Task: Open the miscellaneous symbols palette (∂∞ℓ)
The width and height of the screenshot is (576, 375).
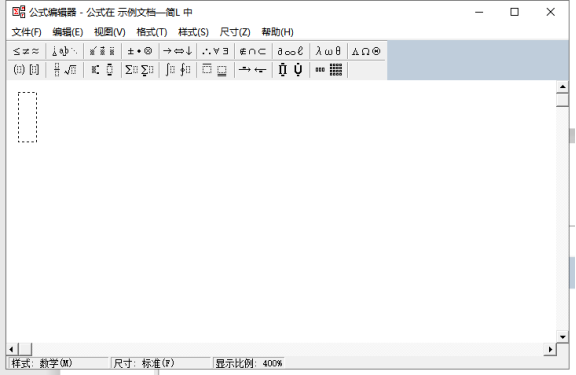Action: (290, 51)
